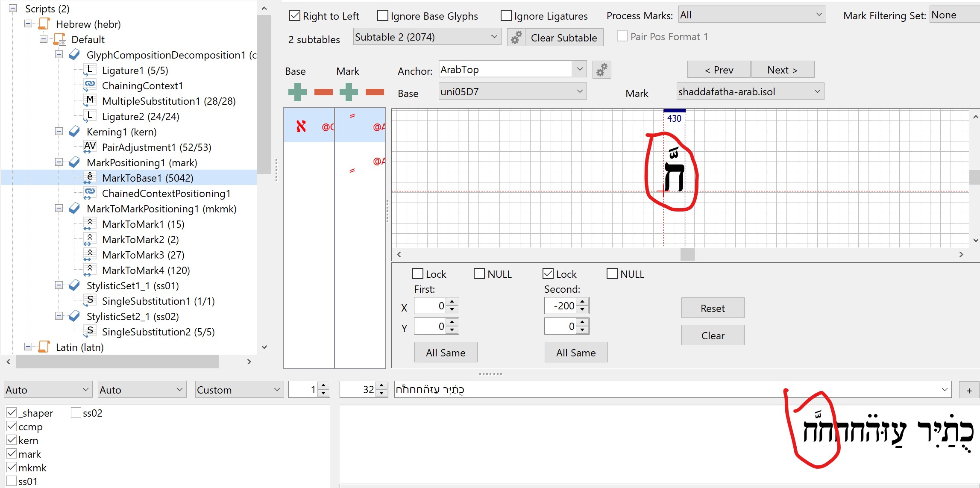Open the Subtable 2 dropdown selector
Screen dimensions: 980x488
(425, 38)
